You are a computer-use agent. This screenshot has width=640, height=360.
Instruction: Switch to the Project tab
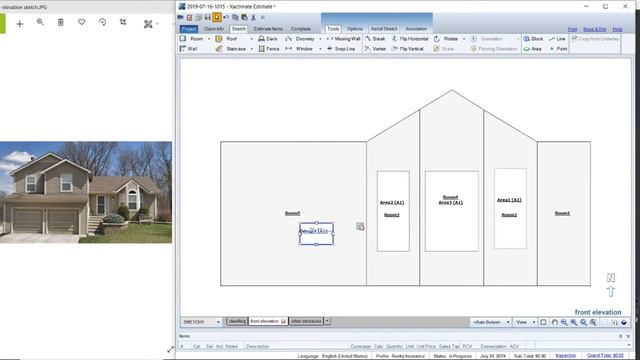(x=189, y=29)
